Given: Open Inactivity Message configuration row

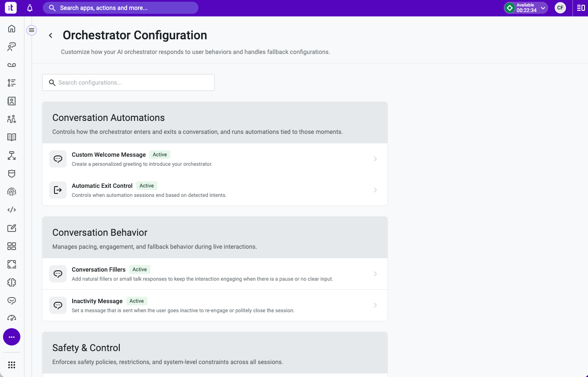Looking at the screenshot, I should click(x=215, y=305).
